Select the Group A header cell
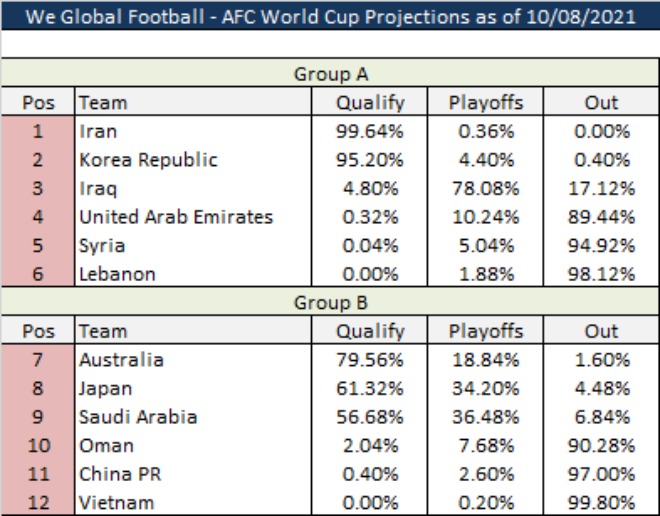The image size is (660, 516). [x=331, y=73]
